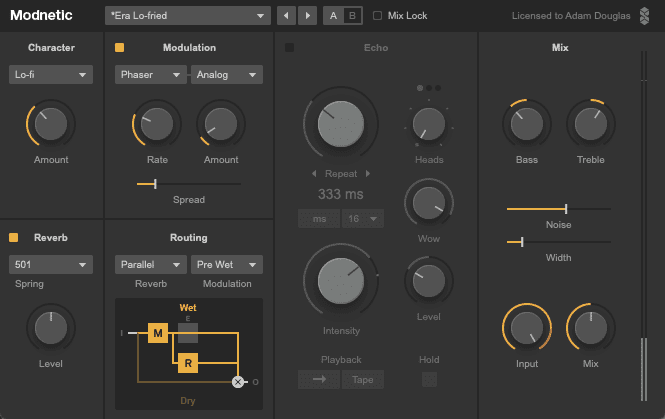Viewport: 665px width, 419px height.
Task: Click the Echo Level knob
Action: 429,281
